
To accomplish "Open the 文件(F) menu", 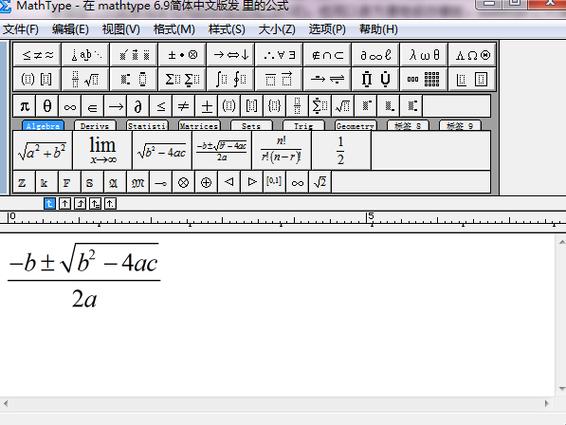I will pyautogui.click(x=21, y=29).
